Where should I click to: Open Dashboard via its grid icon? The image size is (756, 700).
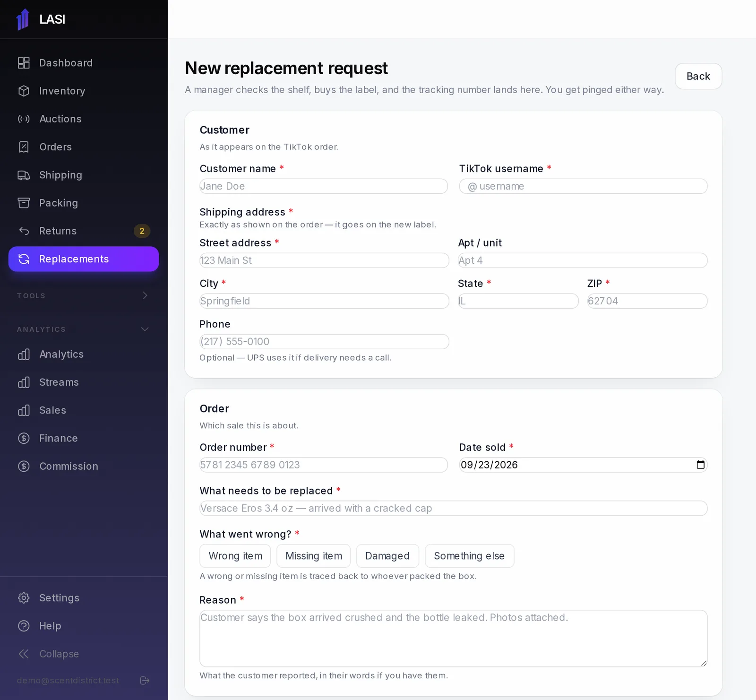coord(24,63)
